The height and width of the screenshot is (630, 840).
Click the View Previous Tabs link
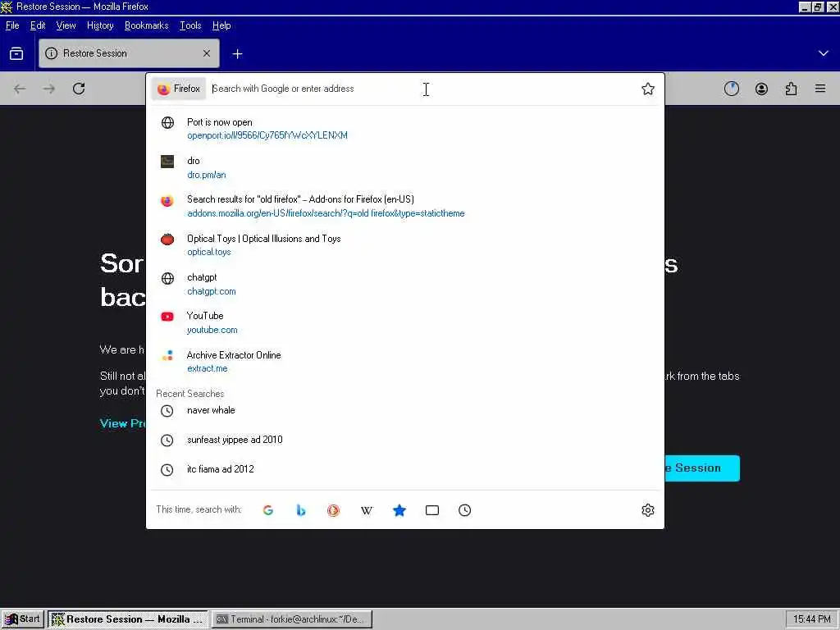123,423
